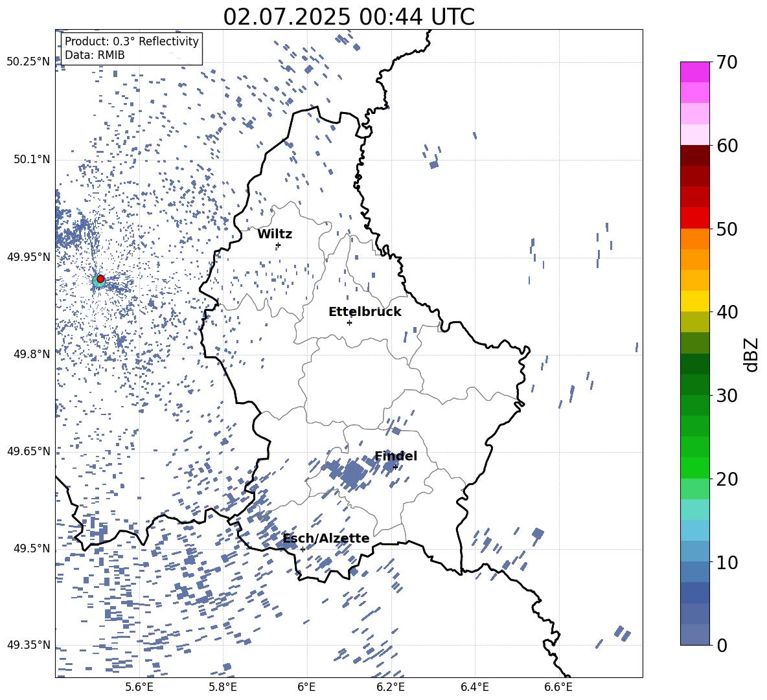Screen dimensions: 767x700
Task: Click the colorbar value 20
Action: pos(727,479)
